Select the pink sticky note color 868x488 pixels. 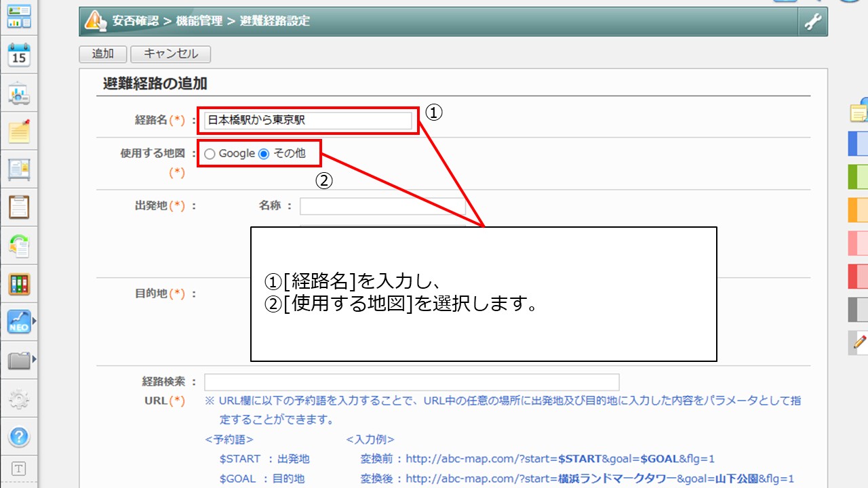pyautogui.click(x=859, y=243)
